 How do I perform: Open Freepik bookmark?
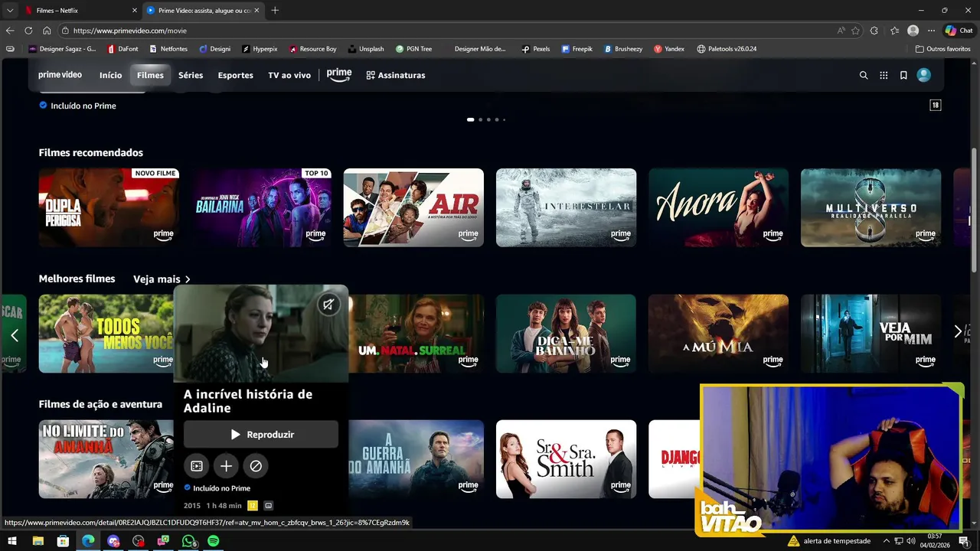(x=577, y=49)
